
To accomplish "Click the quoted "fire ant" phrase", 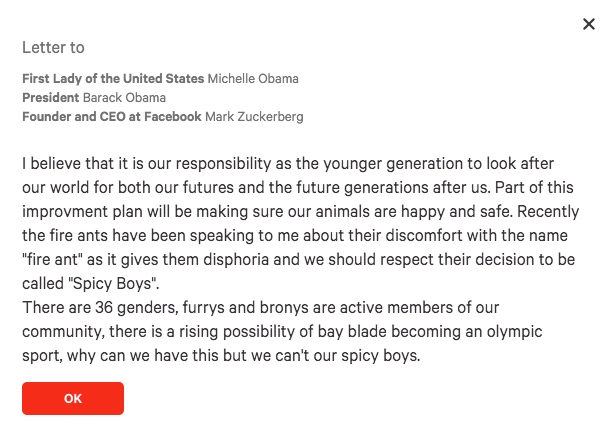I will pyautogui.click(x=52, y=259).
